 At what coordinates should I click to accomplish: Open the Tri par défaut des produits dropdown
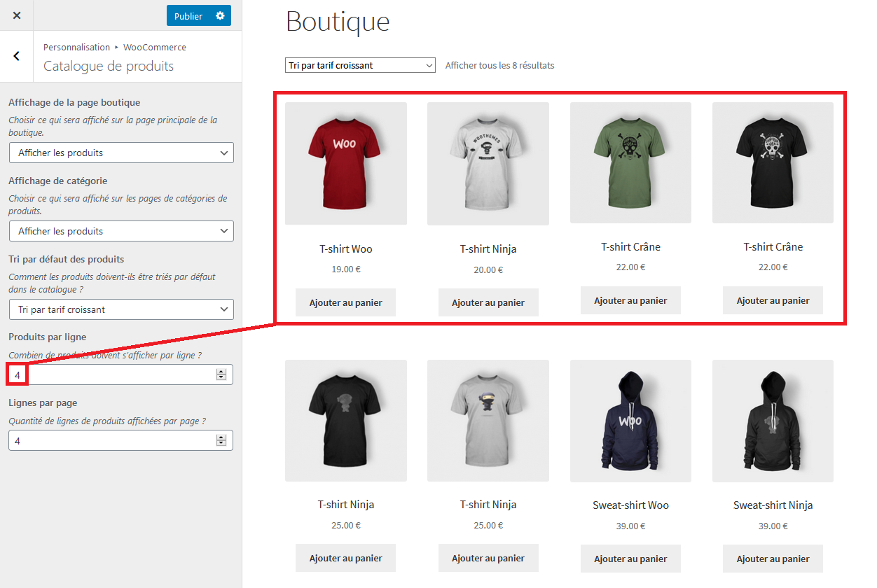(x=121, y=309)
